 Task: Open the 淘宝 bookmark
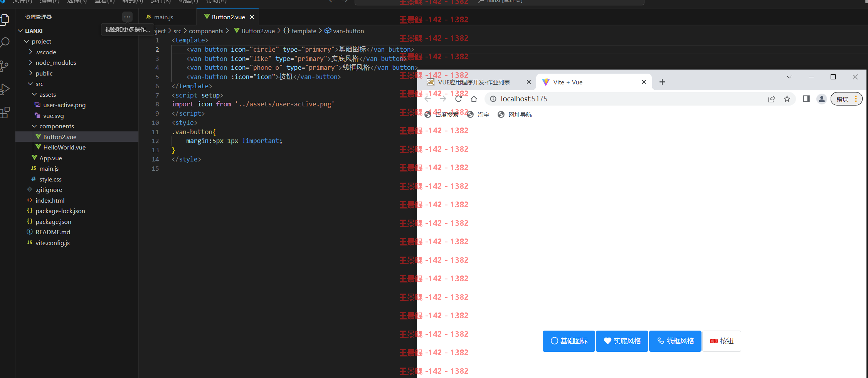(x=478, y=114)
